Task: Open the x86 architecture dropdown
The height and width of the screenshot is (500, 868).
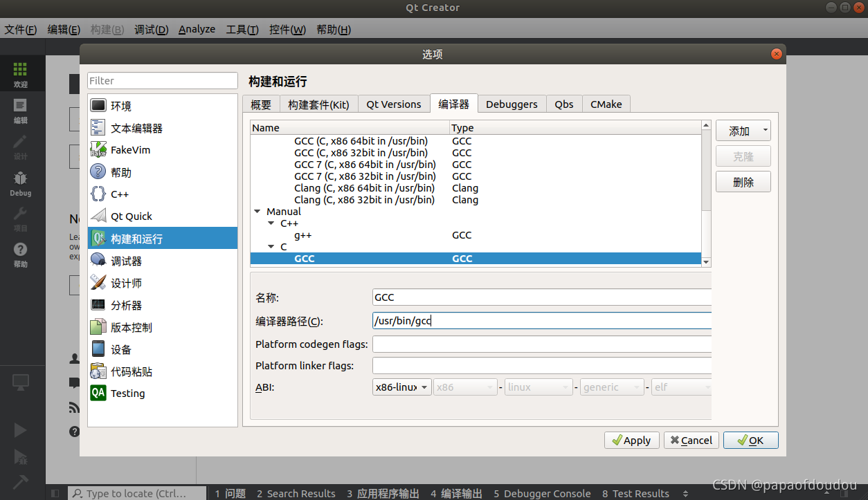Action: coord(465,387)
